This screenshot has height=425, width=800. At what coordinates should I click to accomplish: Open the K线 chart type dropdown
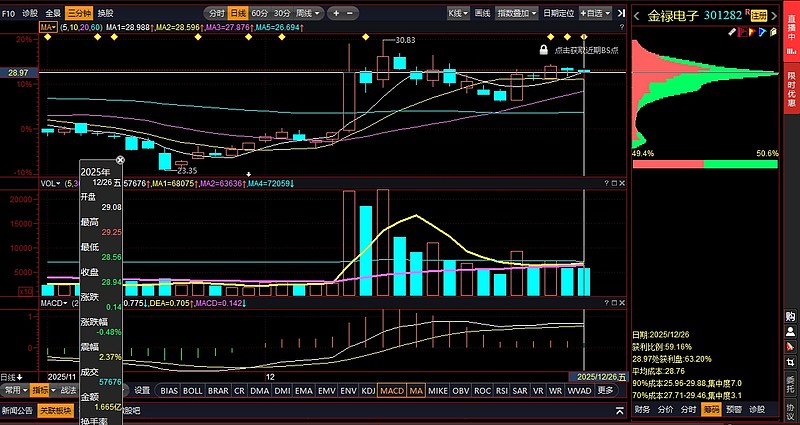point(457,13)
